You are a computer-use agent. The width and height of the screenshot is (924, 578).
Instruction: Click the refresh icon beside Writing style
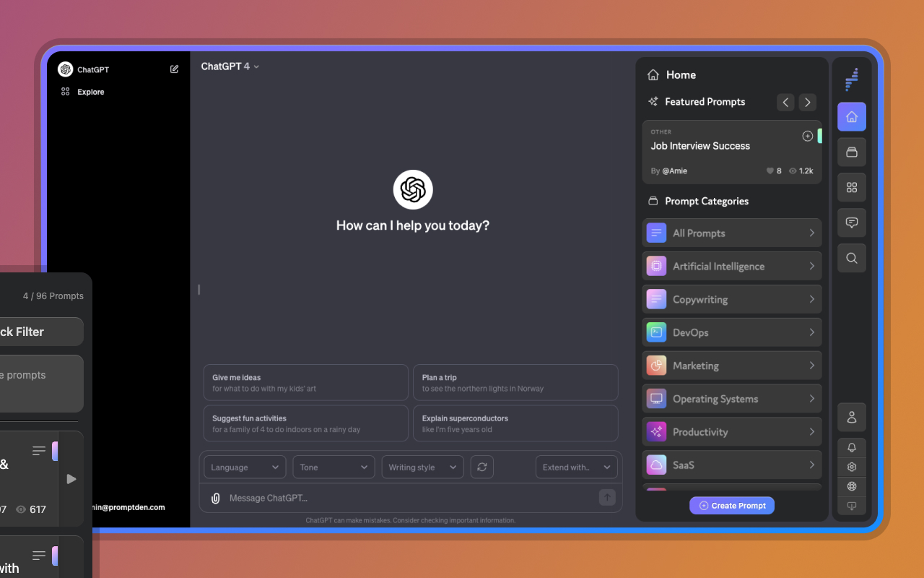481,467
